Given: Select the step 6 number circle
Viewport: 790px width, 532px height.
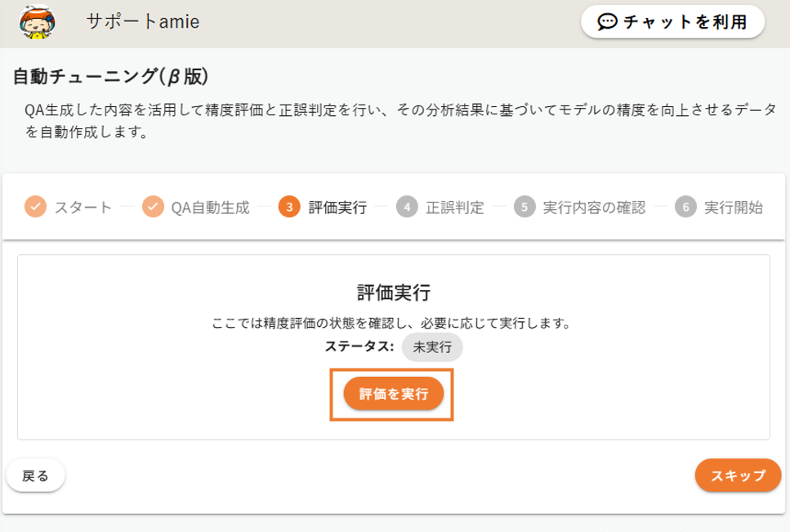Looking at the screenshot, I should tap(685, 207).
